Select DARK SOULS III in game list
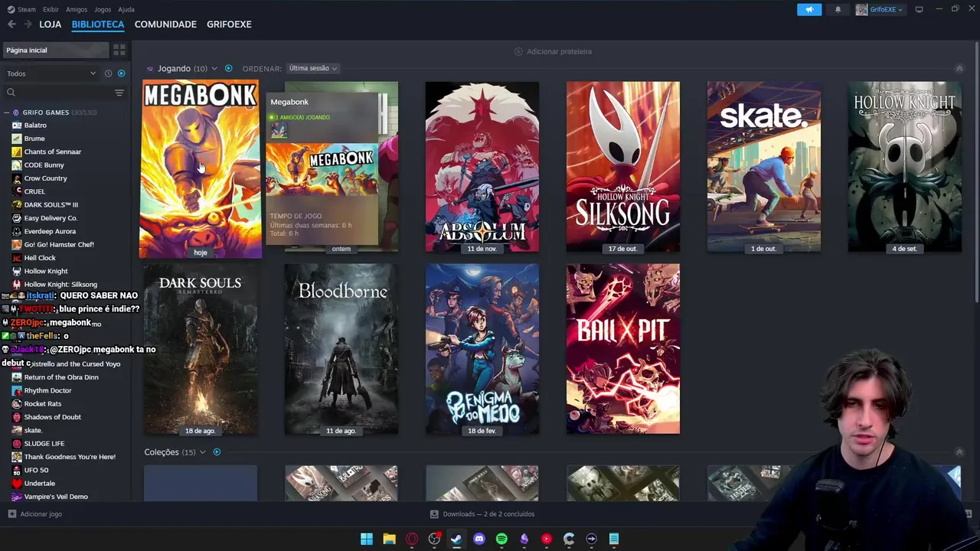Image resolution: width=980 pixels, height=551 pixels. (51, 204)
